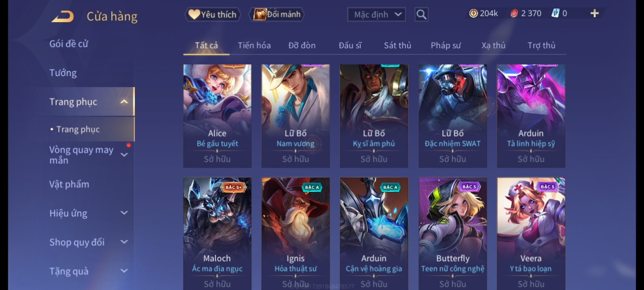Switch to the Pháp sư tab

445,45
